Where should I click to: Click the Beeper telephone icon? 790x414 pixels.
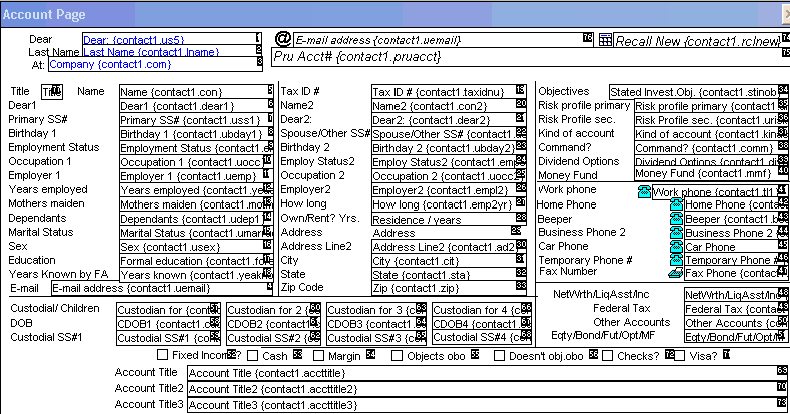(676, 219)
